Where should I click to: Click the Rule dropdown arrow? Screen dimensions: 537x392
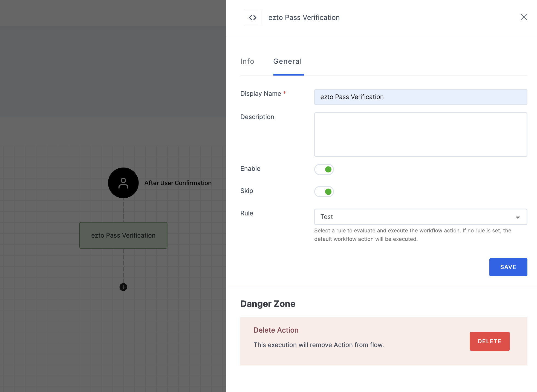click(517, 217)
